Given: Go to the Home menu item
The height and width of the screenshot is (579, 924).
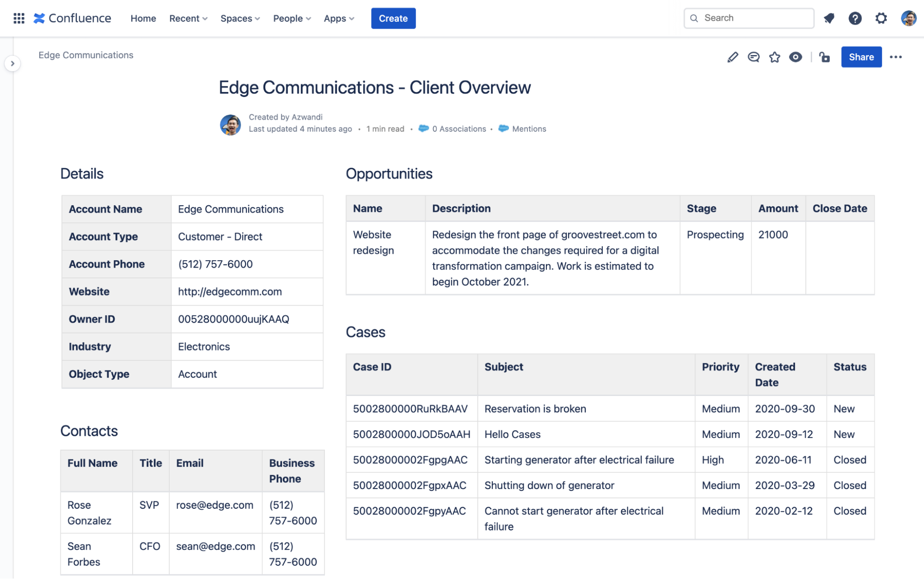Looking at the screenshot, I should coord(143,18).
